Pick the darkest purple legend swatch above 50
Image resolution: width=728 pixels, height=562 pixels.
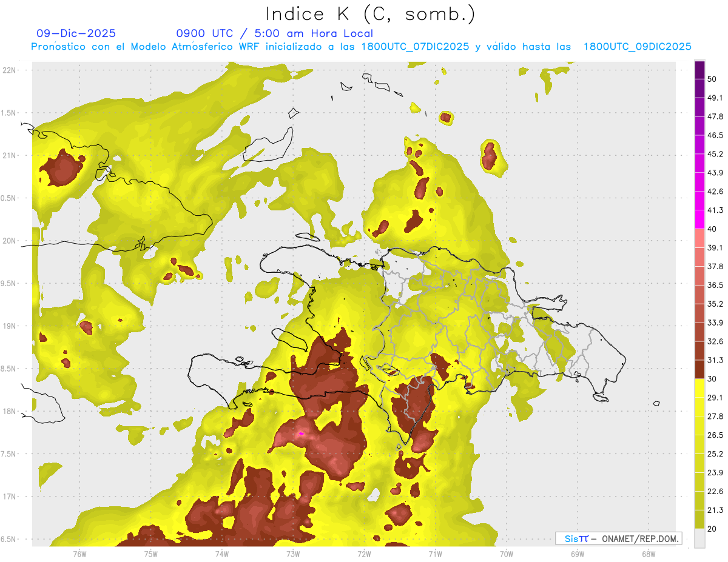(700, 69)
